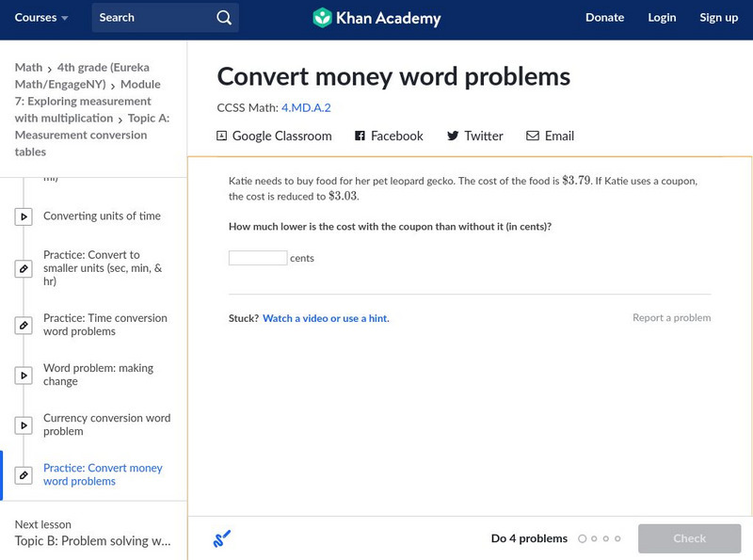Click the Khan Academy leaf logo
Screen dimensions: 753x560
[x=322, y=18]
